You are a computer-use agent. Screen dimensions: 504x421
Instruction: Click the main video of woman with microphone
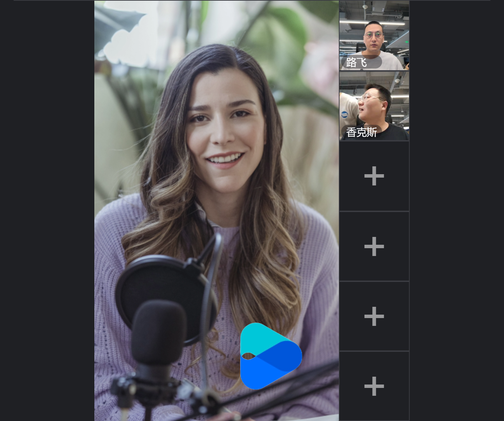point(217,211)
